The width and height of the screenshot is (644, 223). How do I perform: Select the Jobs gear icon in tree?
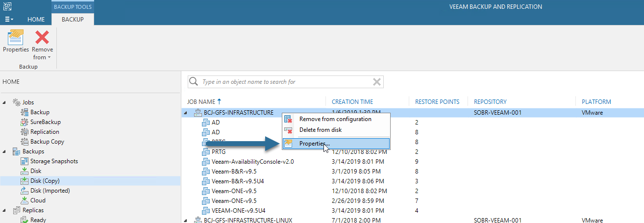tap(16, 102)
